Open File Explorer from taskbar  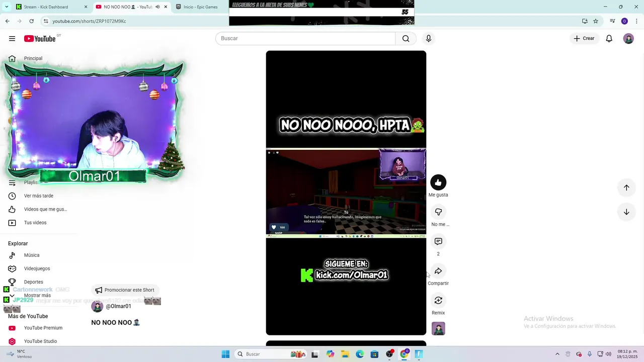click(x=345, y=354)
